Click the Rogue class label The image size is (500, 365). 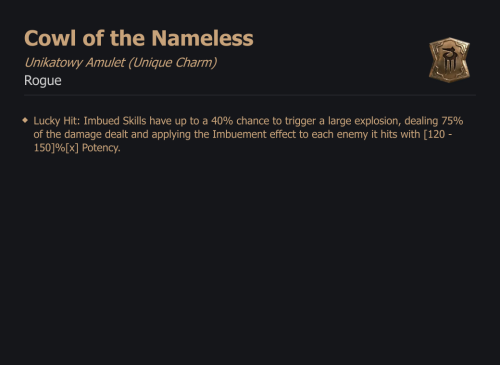[x=43, y=81]
